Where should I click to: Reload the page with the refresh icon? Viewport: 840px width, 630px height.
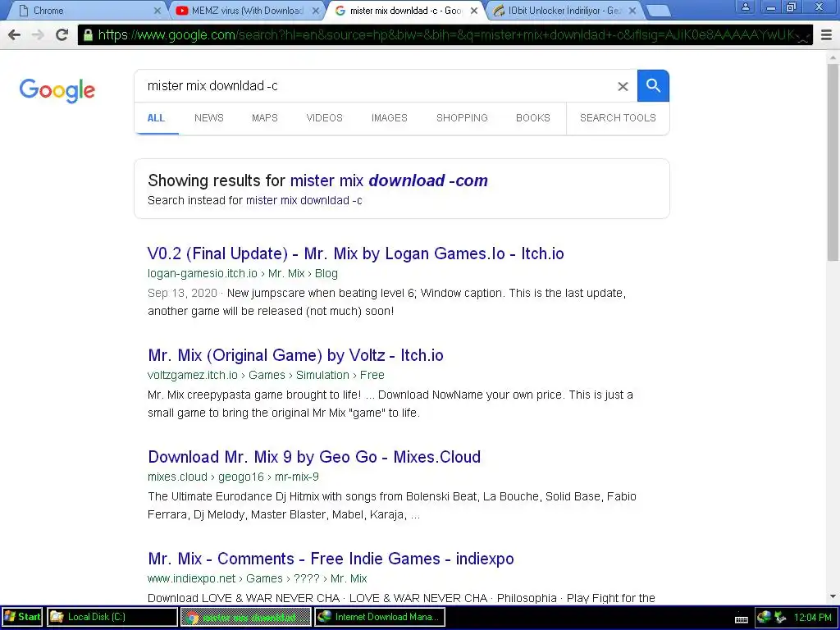coord(62,35)
